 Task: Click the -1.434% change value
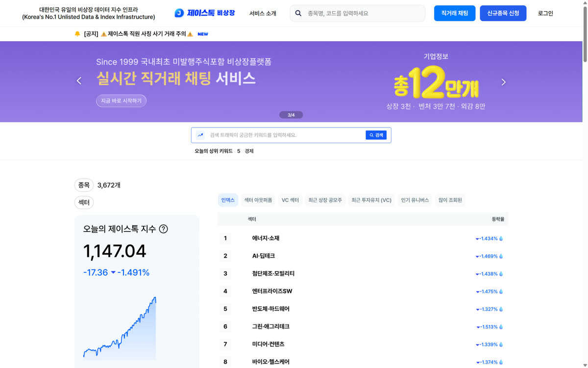pos(489,238)
